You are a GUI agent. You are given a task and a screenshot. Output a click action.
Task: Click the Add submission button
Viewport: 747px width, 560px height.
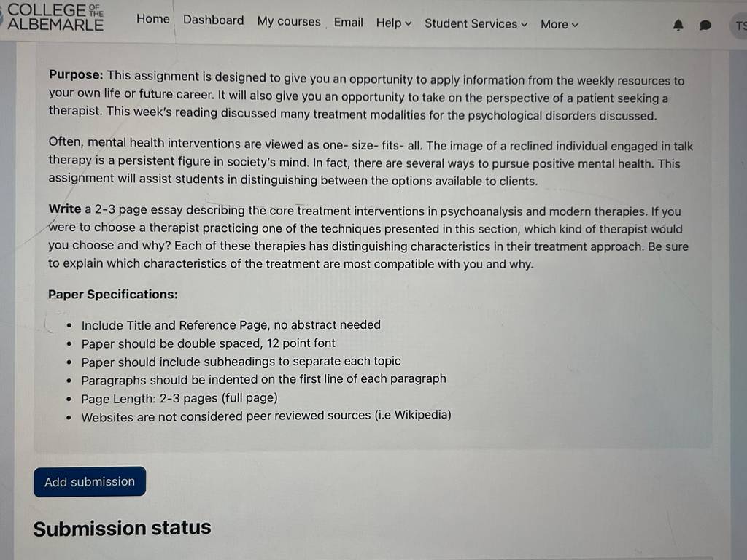pos(90,481)
